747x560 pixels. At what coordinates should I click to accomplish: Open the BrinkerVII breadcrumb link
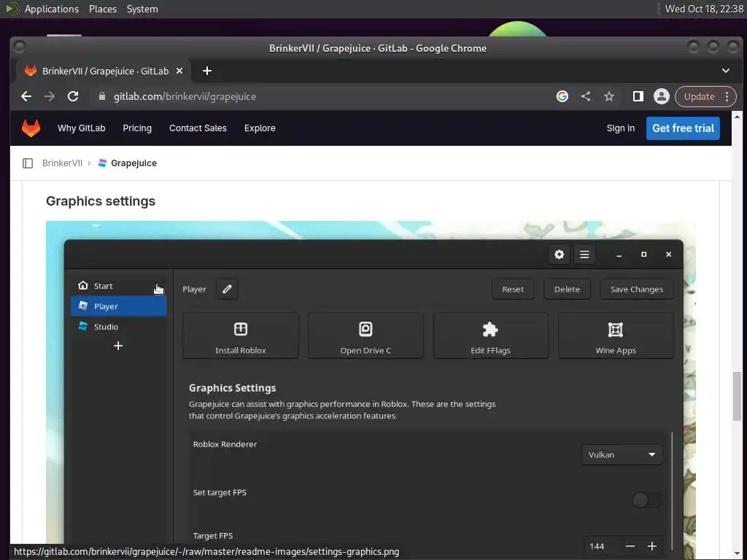click(63, 163)
